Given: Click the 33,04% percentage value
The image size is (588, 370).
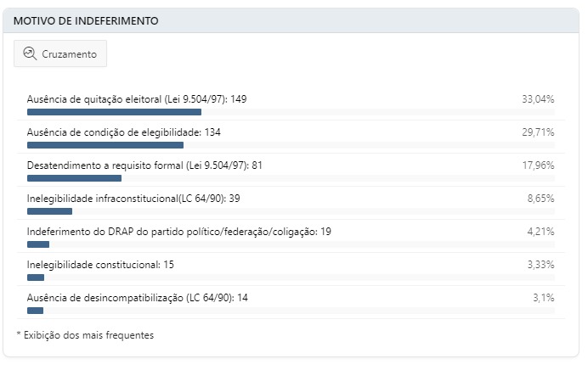Looking at the screenshot, I should (x=538, y=99).
